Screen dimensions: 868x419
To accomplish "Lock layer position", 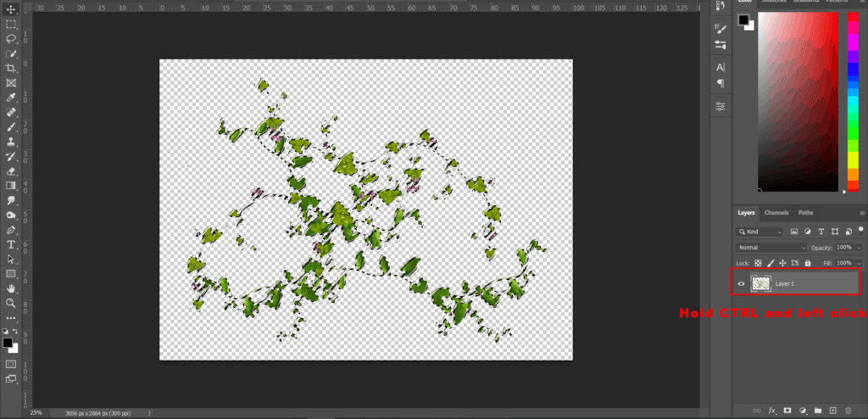I will click(x=782, y=263).
